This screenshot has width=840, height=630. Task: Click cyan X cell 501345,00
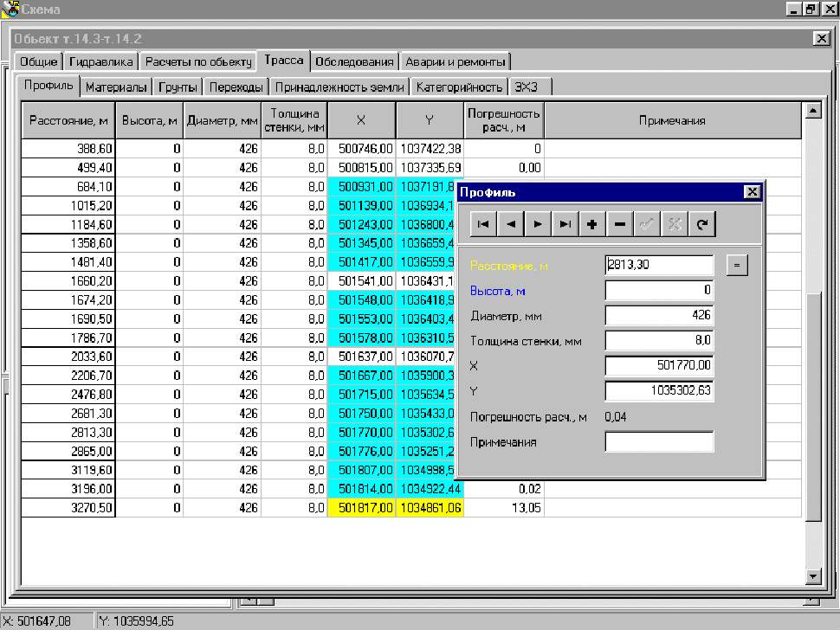[x=362, y=243]
